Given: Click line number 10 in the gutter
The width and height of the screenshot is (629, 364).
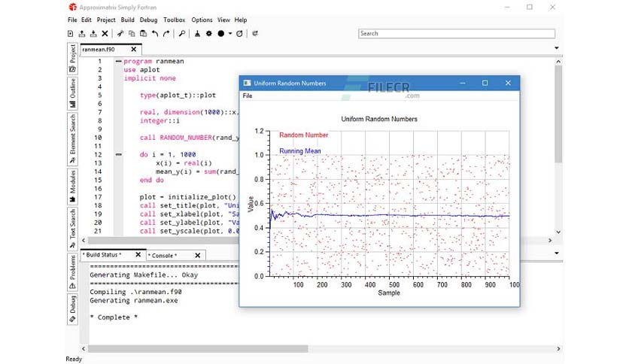Looking at the screenshot, I should pos(98,138).
